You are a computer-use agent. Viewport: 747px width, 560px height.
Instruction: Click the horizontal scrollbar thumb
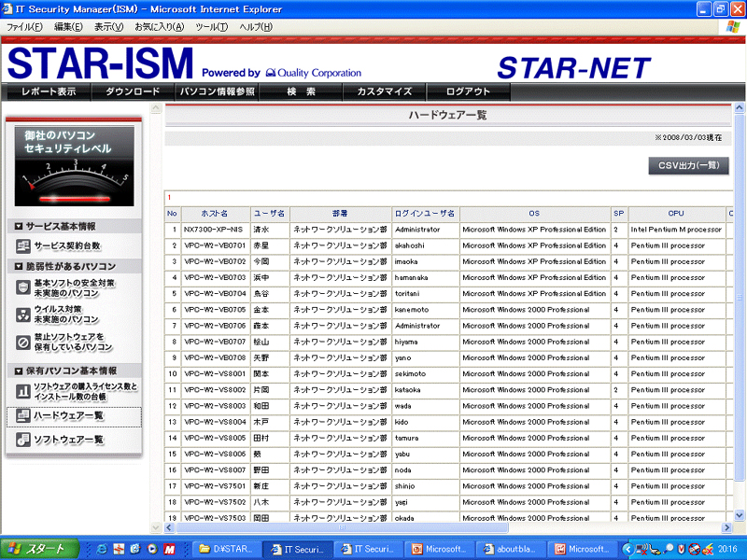(x=342, y=527)
